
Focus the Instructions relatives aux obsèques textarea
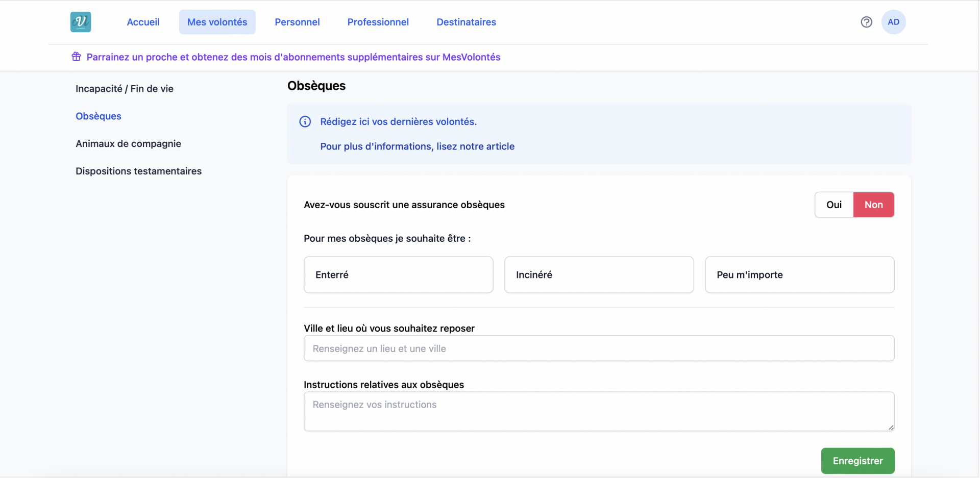tap(599, 411)
